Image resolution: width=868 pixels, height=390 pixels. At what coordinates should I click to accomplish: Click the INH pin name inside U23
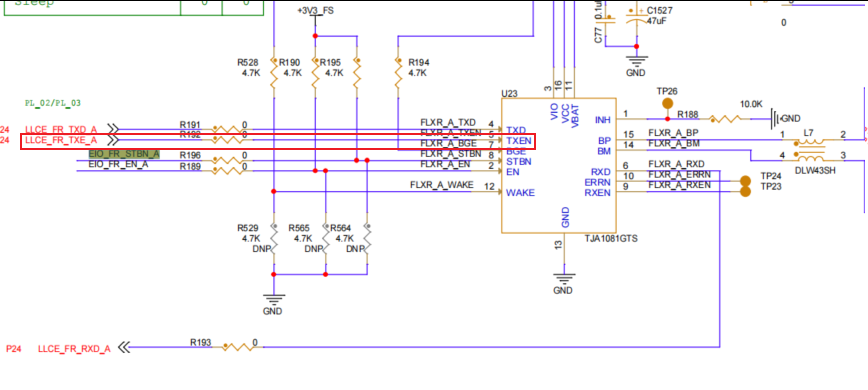(x=603, y=119)
